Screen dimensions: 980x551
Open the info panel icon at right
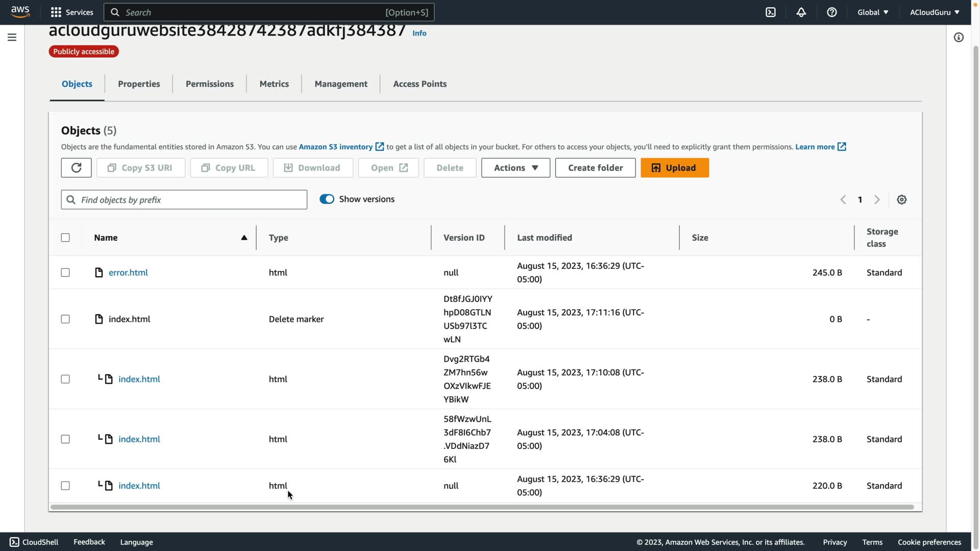(x=958, y=37)
